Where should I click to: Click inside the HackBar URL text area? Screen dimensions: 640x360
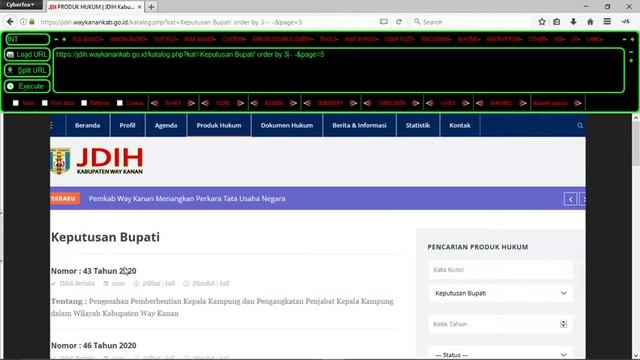[x=338, y=70]
